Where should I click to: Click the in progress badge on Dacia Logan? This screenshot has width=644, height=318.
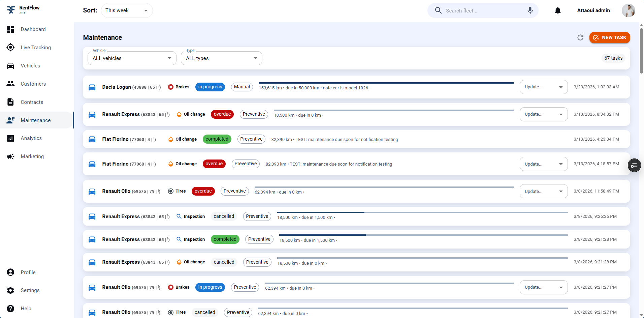[x=210, y=87]
